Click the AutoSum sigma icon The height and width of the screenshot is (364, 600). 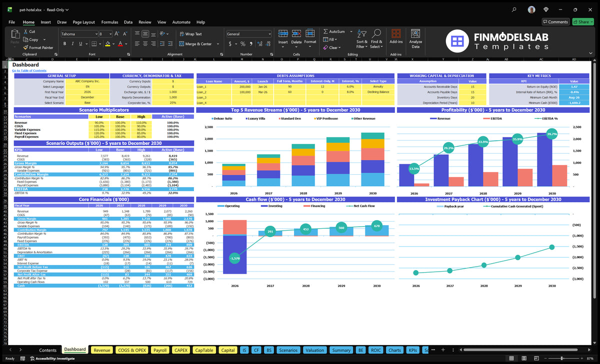pyautogui.click(x=325, y=31)
